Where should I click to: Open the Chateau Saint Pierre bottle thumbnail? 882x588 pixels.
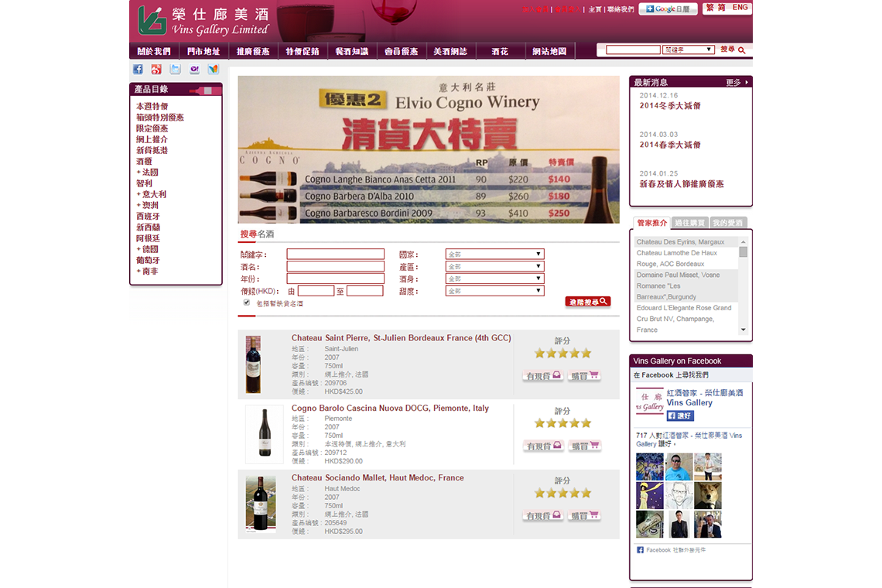254,364
